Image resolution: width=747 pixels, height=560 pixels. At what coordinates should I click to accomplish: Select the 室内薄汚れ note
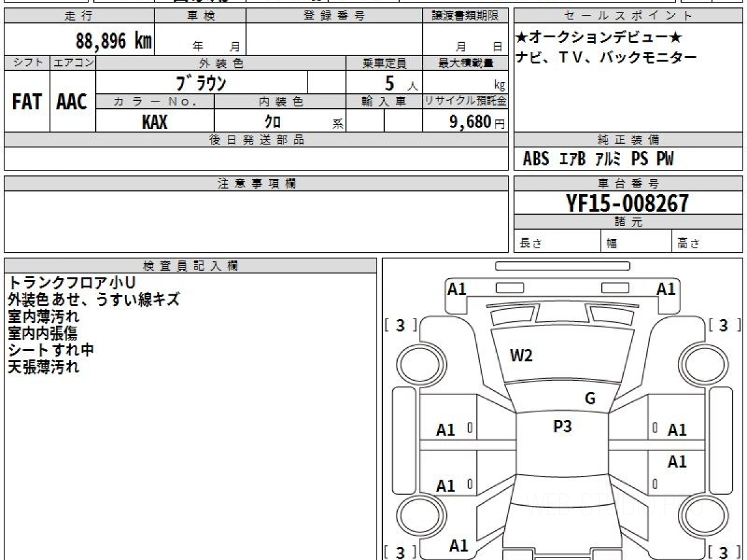(x=44, y=317)
